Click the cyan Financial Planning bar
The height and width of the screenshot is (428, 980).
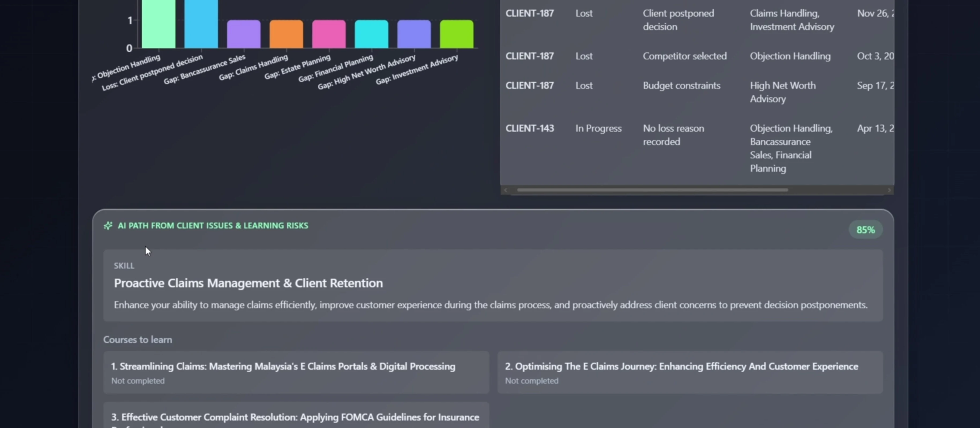pos(372,34)
